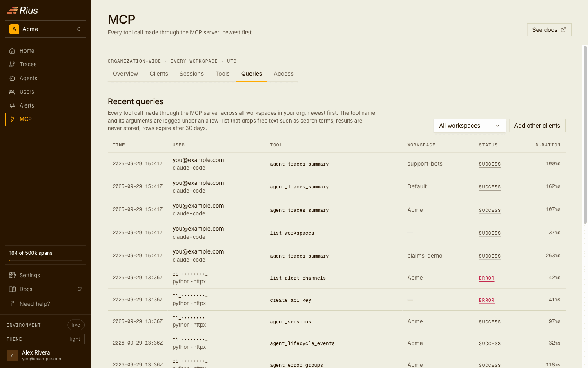This screenshot has width=588, height=368.
Task: Click the See docs button
Action: click(549, 30)
